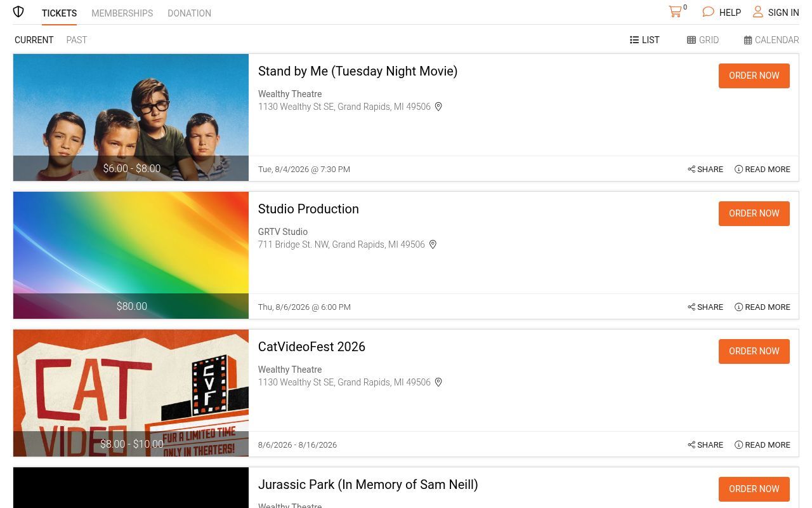Viewport: 812px width, 508px height.
Task: Open the Stand by Me (Tuesday Night Movie) title
Action: [x=358, y=71]
